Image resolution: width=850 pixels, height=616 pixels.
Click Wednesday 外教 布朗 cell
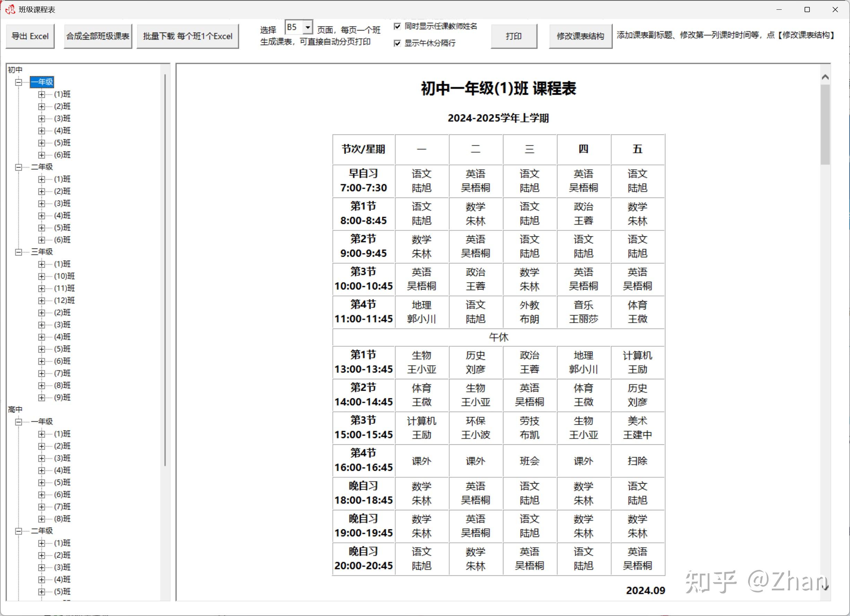click(x=530, y=312)
